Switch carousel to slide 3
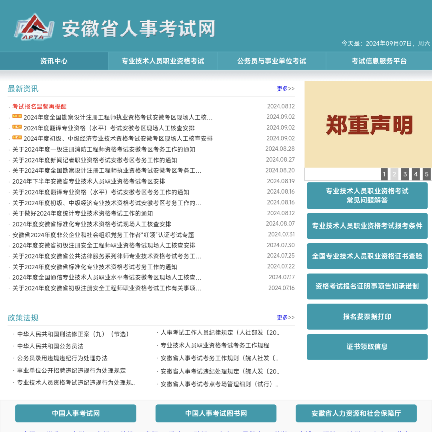The height and width of the screenshot is (432, 432). coord(405,174)
